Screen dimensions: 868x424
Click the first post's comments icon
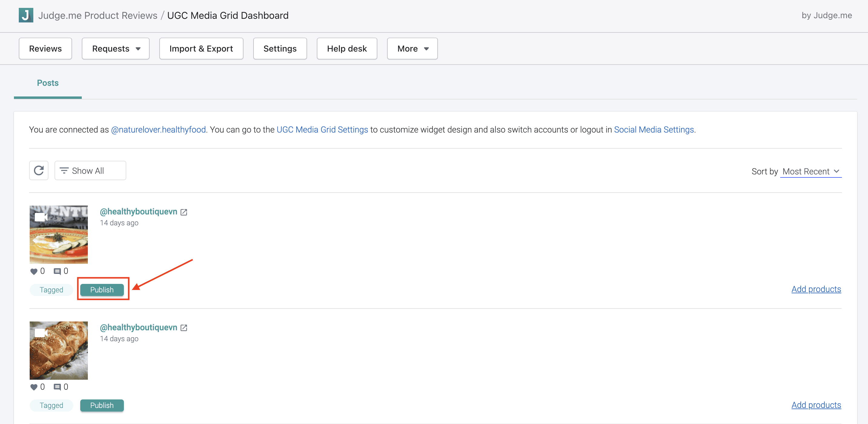57,271
